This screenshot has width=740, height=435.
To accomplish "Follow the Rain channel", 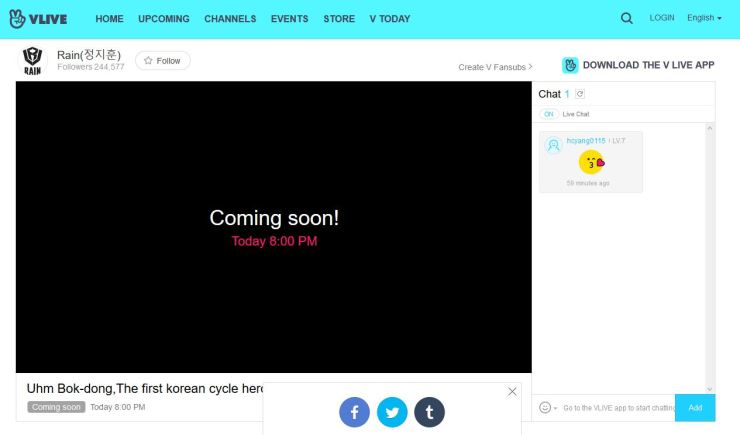I will pyautogui.click(x=163, y=61).
